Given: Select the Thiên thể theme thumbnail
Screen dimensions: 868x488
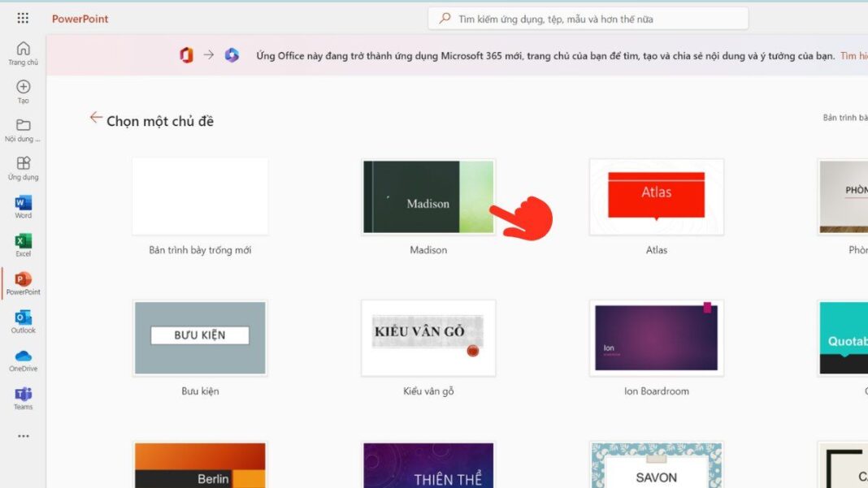Looking at the screenshot, I should (428, 464).
